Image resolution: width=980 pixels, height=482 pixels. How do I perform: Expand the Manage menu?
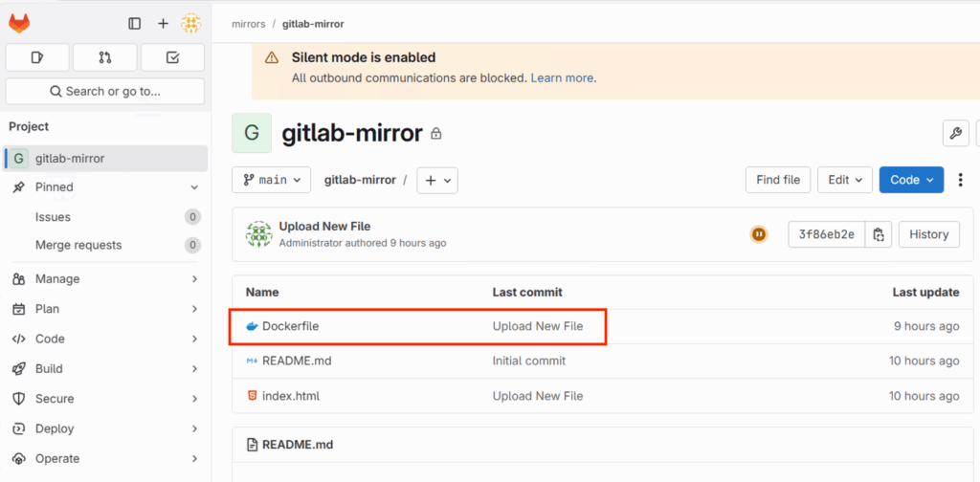click(x=106, y=278)
